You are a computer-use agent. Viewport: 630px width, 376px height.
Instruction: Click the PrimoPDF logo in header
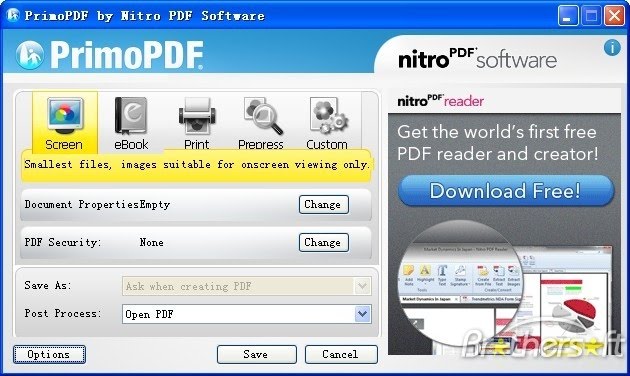coord(110,55)
